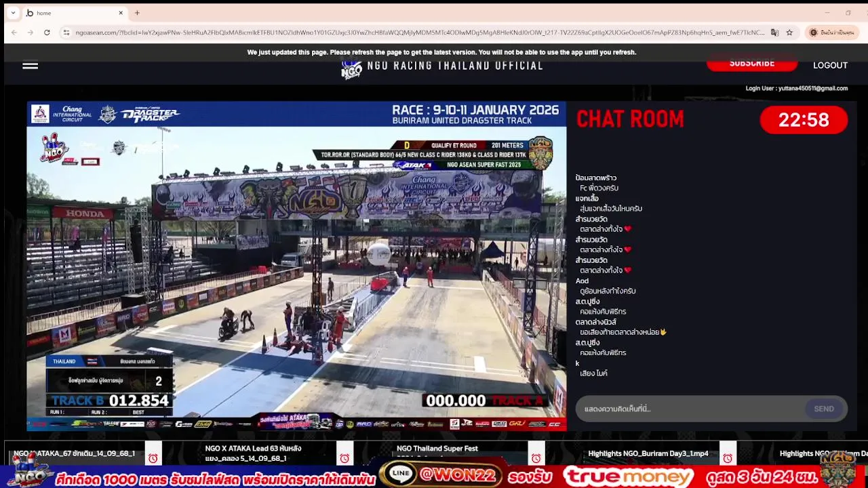Click 'RACE : 9-10-11 JANUARY 2026' title

pos(475,110)
